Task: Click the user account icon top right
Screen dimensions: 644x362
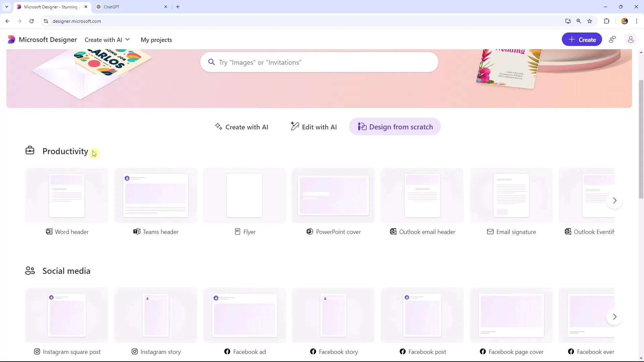Action: [631, 39]
